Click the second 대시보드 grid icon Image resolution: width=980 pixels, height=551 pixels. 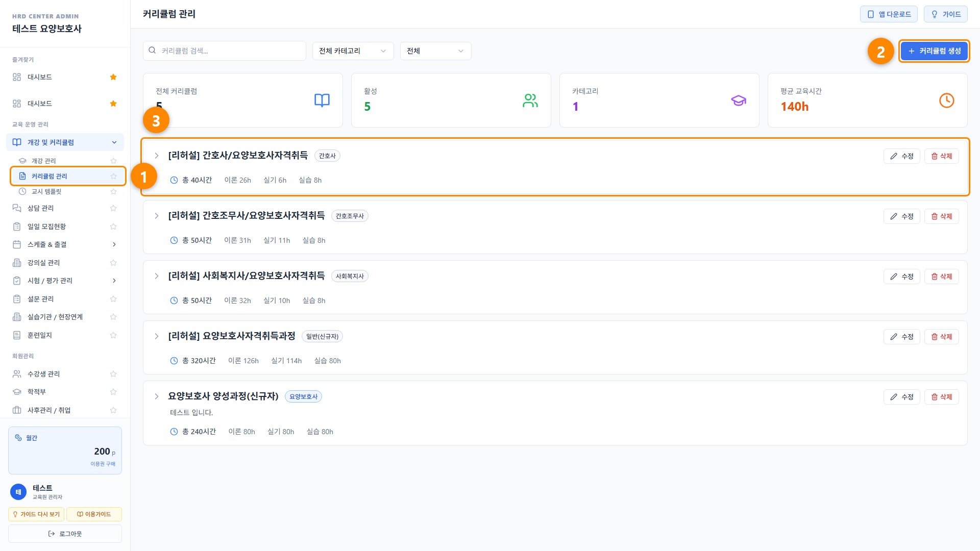(x=17, y=104)
